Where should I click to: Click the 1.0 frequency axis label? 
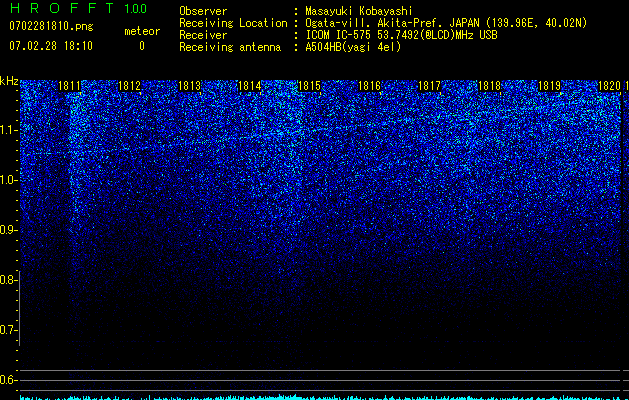click(x=8, y=180)
